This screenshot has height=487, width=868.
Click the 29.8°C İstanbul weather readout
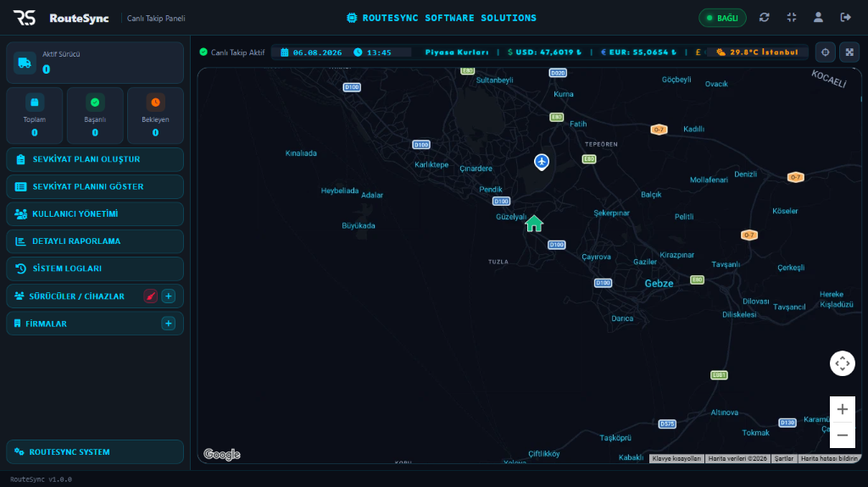click(x=757, y=52)
